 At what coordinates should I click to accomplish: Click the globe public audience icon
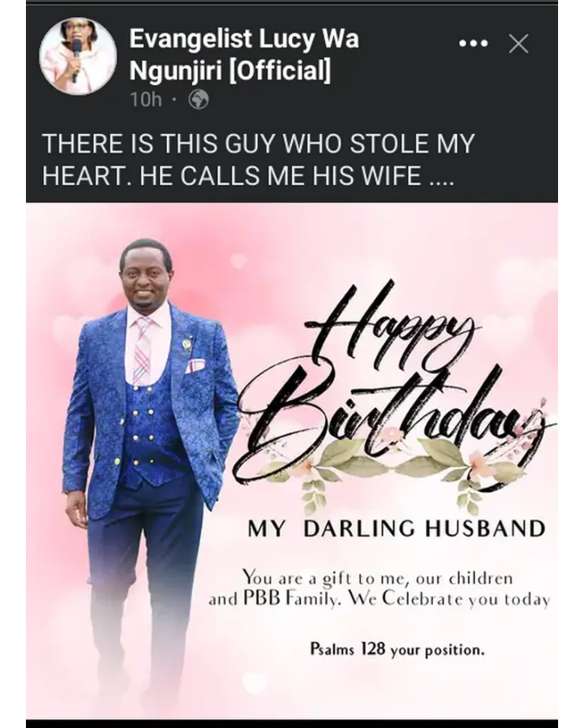[x=198, y=99]
